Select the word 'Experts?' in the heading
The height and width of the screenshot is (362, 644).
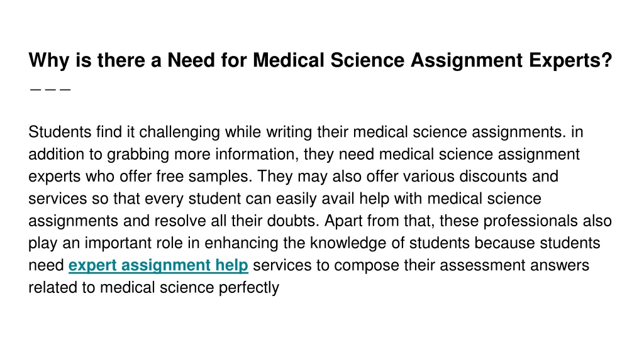tap(570, 61)
